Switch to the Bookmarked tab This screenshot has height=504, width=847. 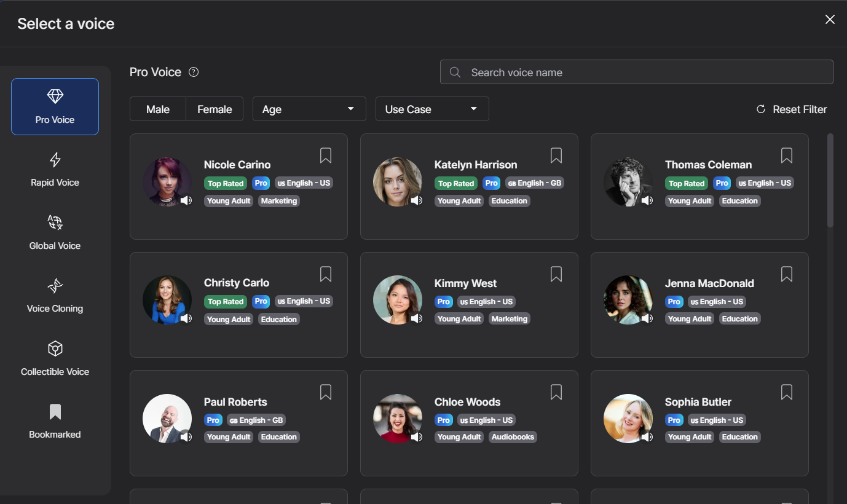[x=55, y=421]
